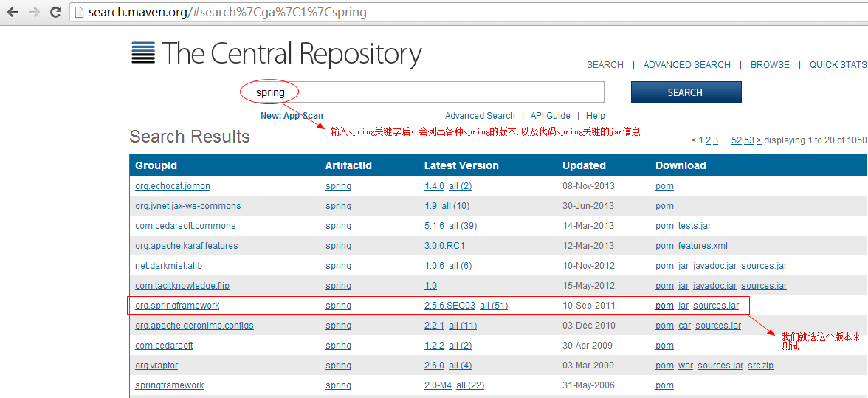
Task: Download pom for org.springframework spring
Action: coord(665,306)
